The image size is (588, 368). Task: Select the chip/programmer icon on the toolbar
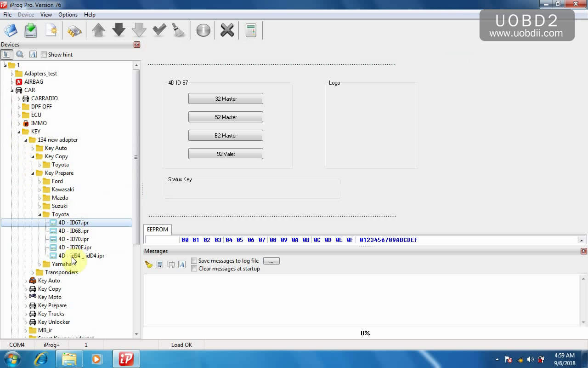[73, 29]
